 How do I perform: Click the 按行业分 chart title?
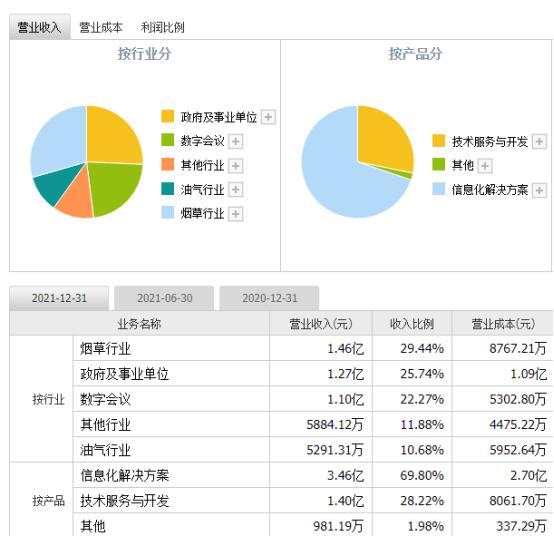pos(145,54)
